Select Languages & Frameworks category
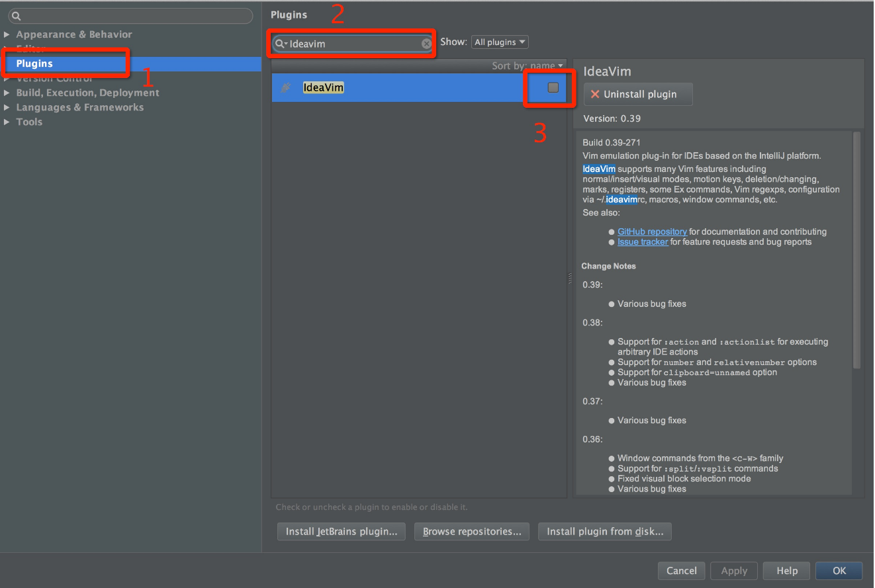This screenshot has height=588, width=875. [79, 107]
